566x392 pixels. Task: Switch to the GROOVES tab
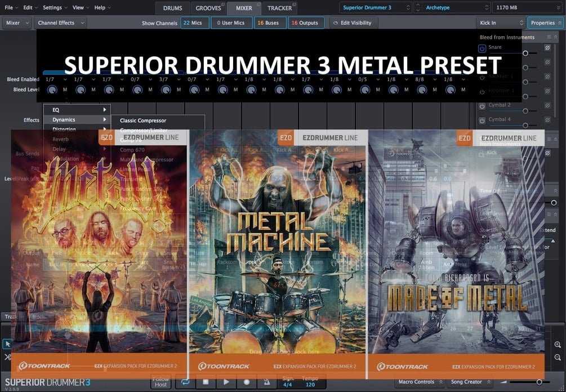coord(208,8)
